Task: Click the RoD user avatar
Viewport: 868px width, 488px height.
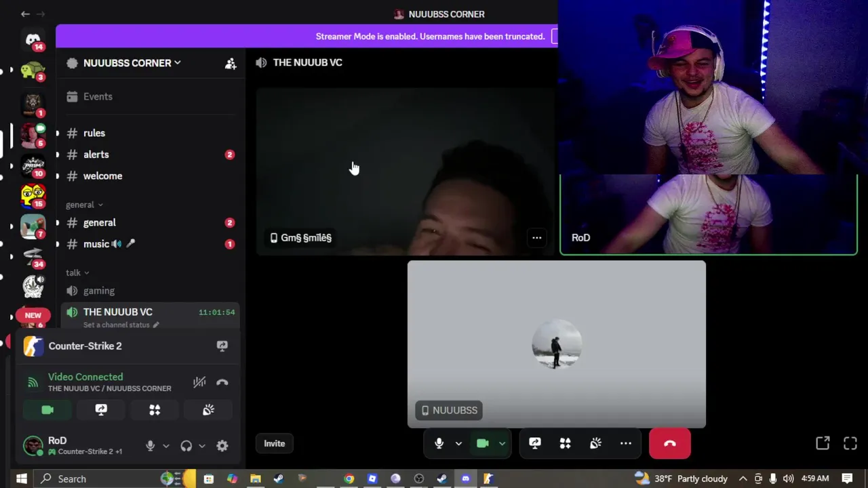Action: tap(33, 445)
